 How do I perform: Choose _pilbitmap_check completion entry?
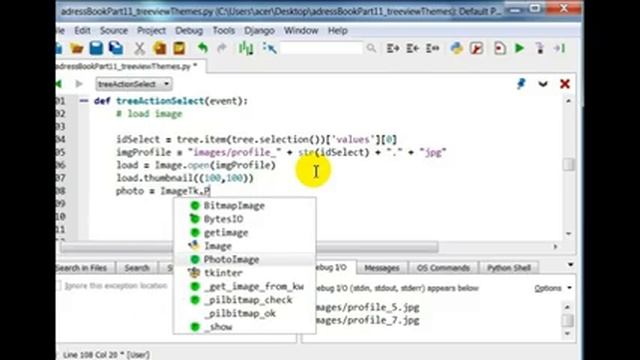pos(244,300)
